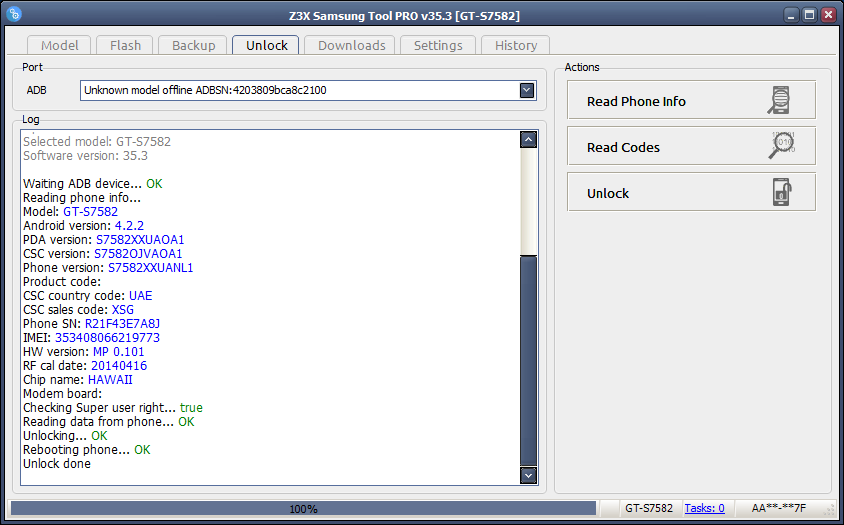Viewport: 844px width, 525px height.
Task: Click the CSC version S7582OJVAOA1
Action: click(x=138, y=254)
